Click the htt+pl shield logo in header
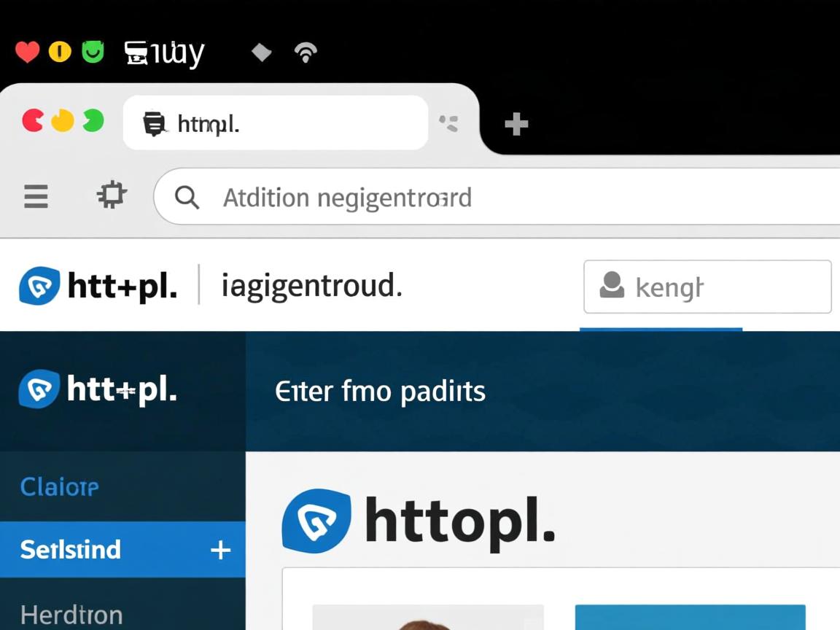 39,286
